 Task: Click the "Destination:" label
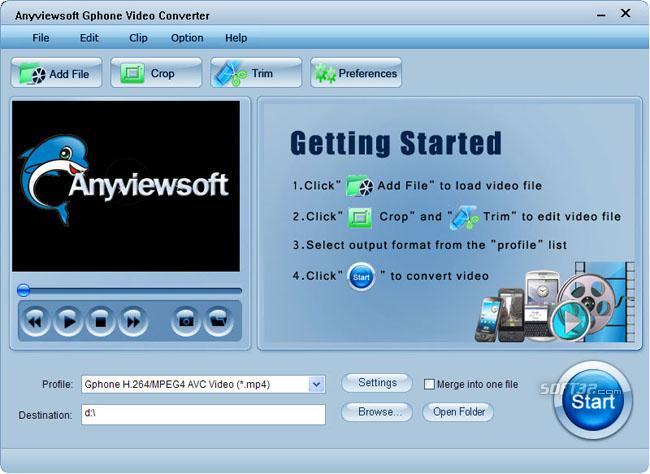tap(45, 415)
